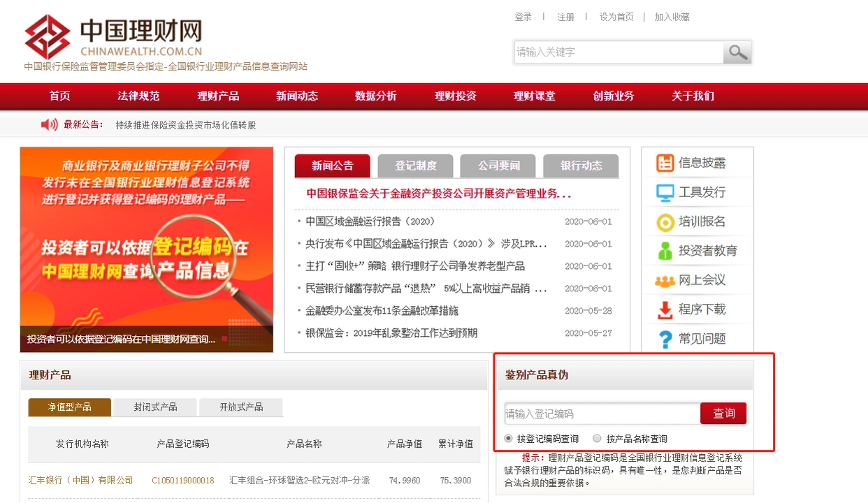Click the 中国理财网 logo
The image size is (868, 503).
(x=113, y=36)
